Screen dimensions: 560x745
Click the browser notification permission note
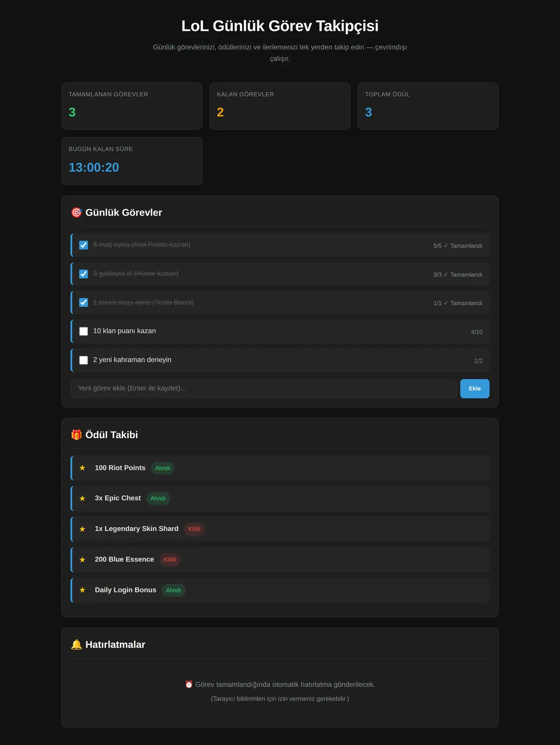pos(280,699)
